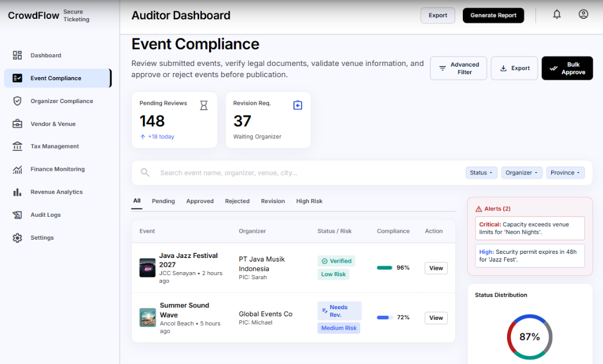Switch to the Pending tab

coord(163,201)
